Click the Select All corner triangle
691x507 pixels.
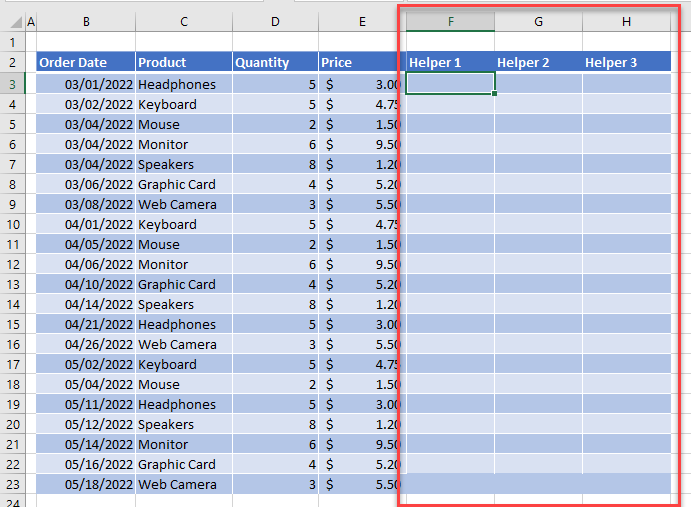tap(12, 21)
